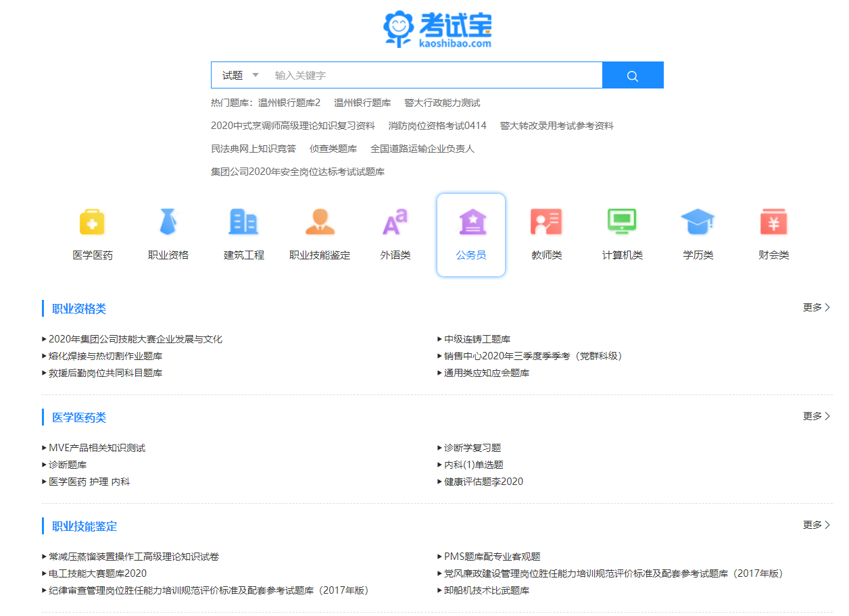Click the 学历类 graduation cap icon
Viewport: 849px width, 616px height.
[698, 222]
